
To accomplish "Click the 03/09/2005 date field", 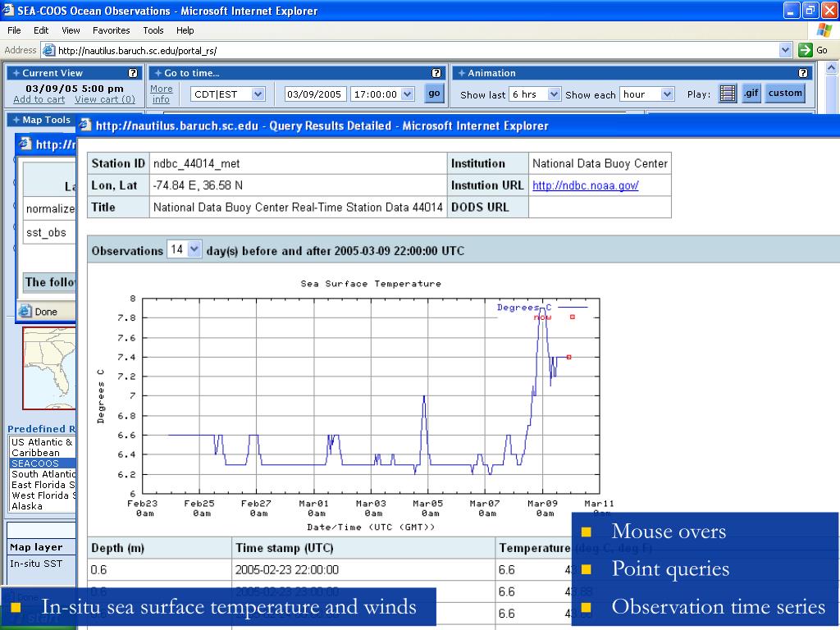I will tap(315, 94).
